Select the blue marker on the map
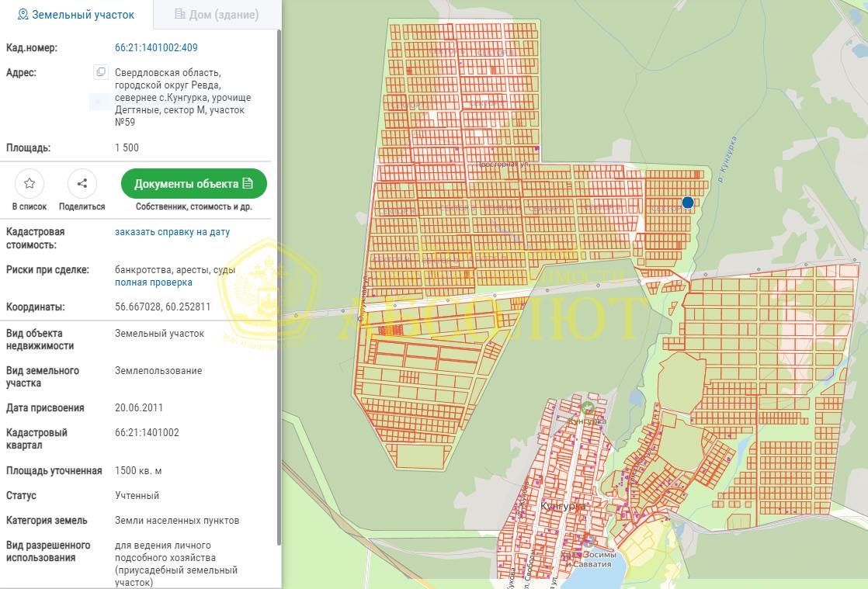 coord(688,203)
